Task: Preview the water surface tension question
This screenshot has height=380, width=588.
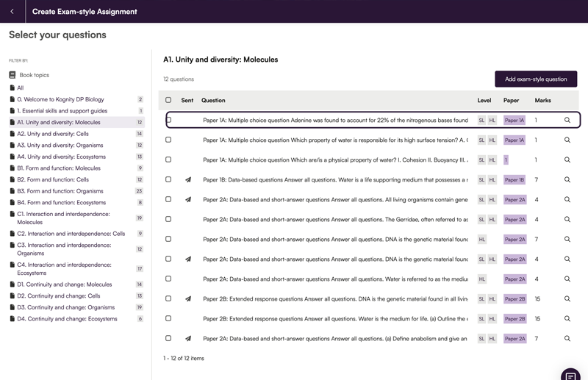Action: coord(567,140)
